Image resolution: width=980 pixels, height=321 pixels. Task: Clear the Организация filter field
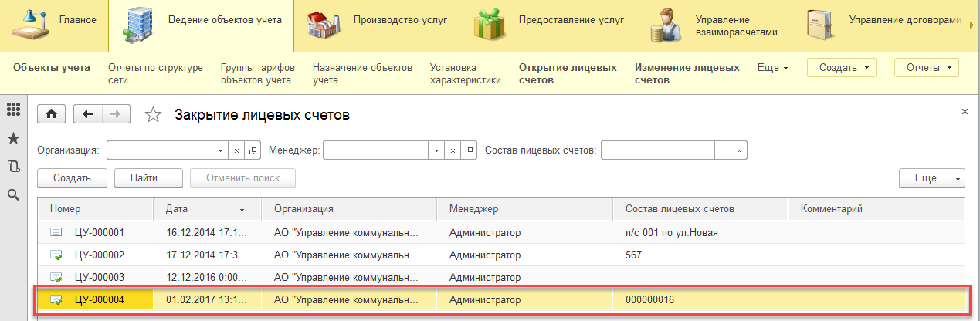(x=236, y=150)
